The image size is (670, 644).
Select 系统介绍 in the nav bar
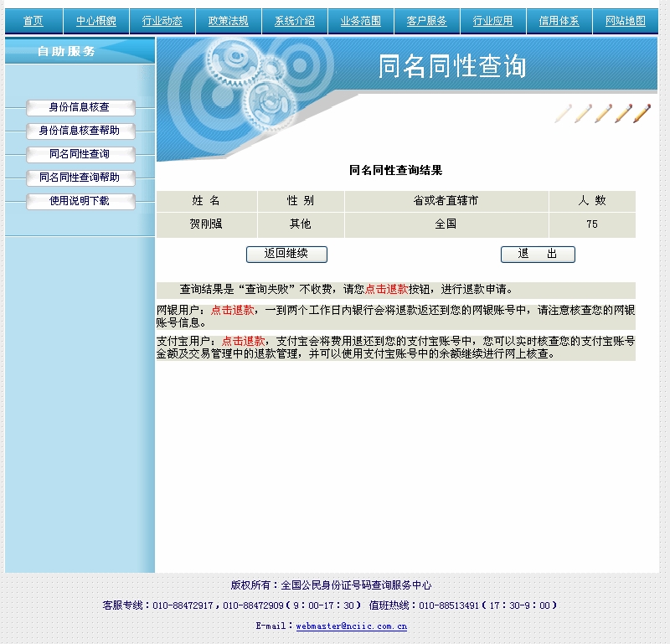pyautogui.click(x=295, y=20)
